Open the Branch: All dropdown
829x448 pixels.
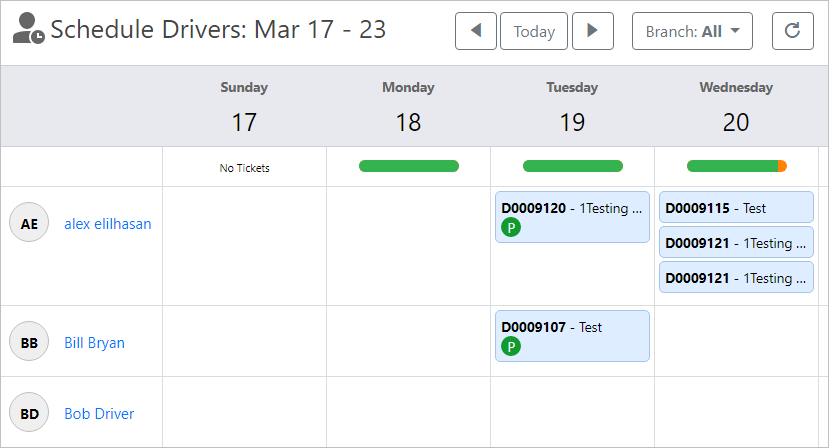click(692, 31)
